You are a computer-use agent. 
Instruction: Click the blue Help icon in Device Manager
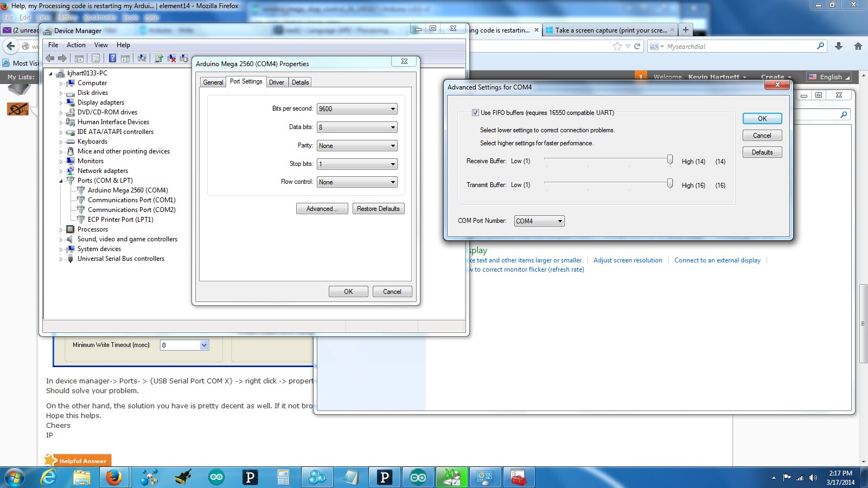[x=112, y=59]
